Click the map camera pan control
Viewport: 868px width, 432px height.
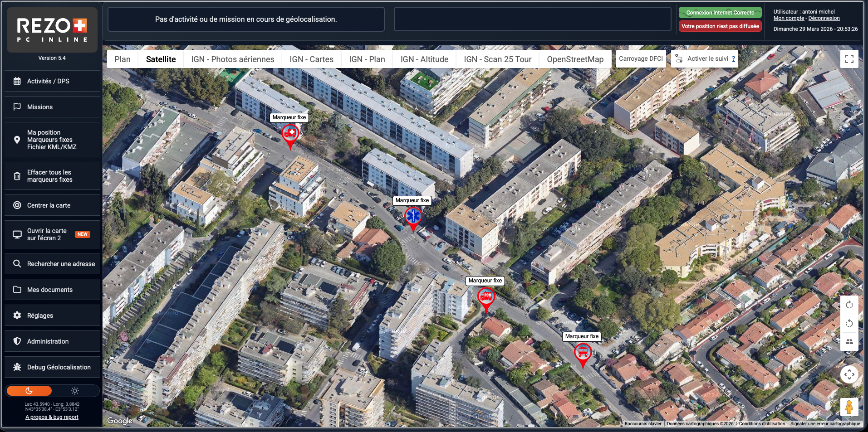tap(849, 374)
